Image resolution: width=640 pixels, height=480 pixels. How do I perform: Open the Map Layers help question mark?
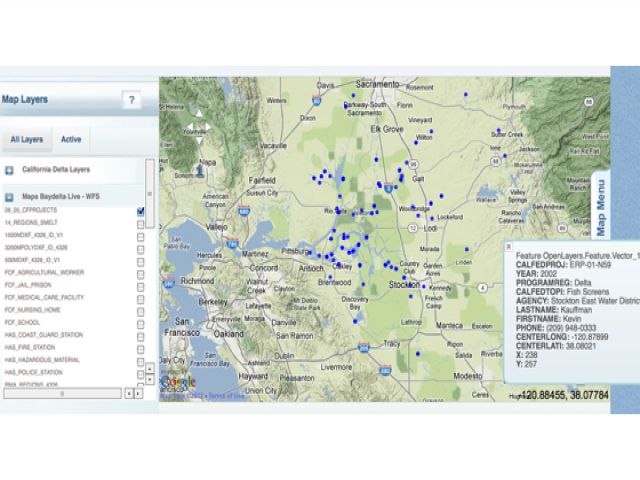point(131,100)
